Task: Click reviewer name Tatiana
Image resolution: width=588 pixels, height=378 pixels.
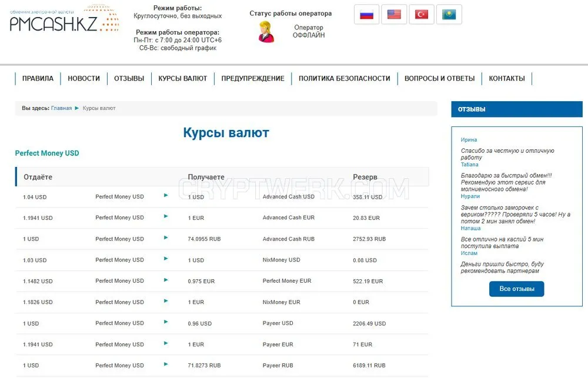Action: [469, 165]
